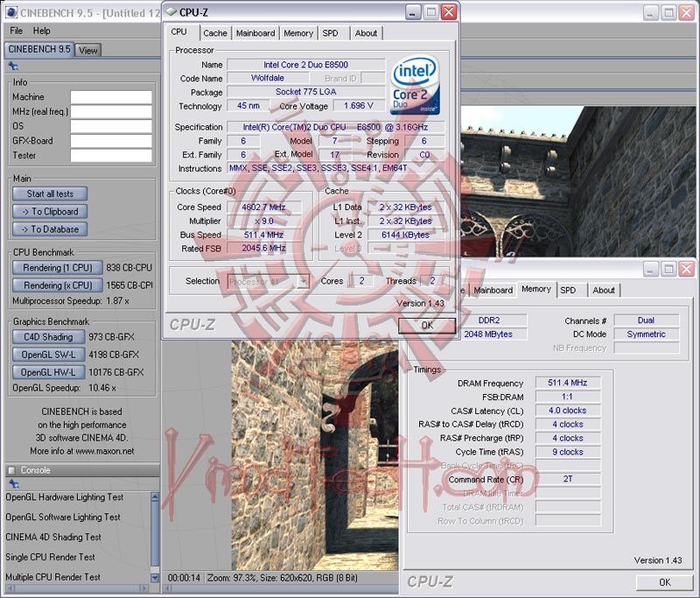This screenshot has width=700, height=598.
Task: Open About tab in second CPU-Z window
Action: (604, 291)
